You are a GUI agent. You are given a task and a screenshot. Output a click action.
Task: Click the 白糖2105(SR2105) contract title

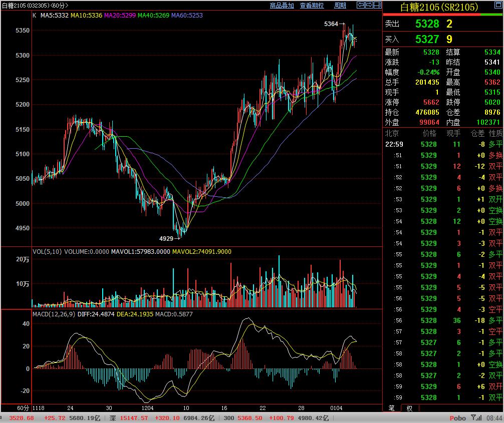click(x=439, y=8)
